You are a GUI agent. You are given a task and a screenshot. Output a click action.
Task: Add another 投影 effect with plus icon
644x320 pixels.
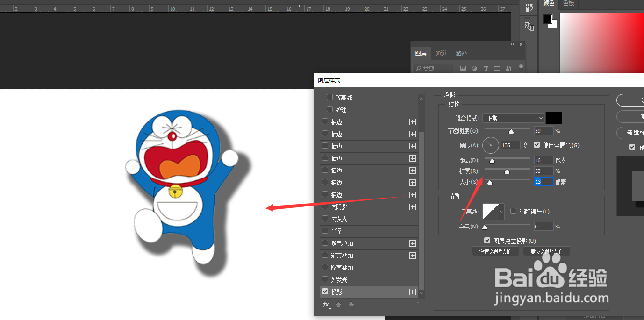(x=413, y=292)
